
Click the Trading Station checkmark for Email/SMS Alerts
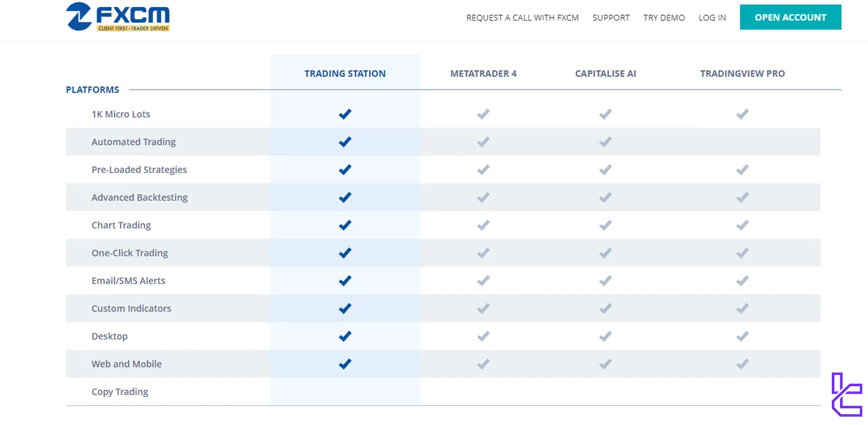345,281
